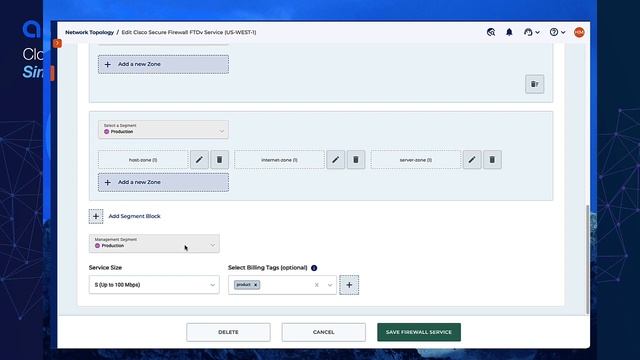Open the user avatar menu

pyautogui.click(x=579, y=32)
